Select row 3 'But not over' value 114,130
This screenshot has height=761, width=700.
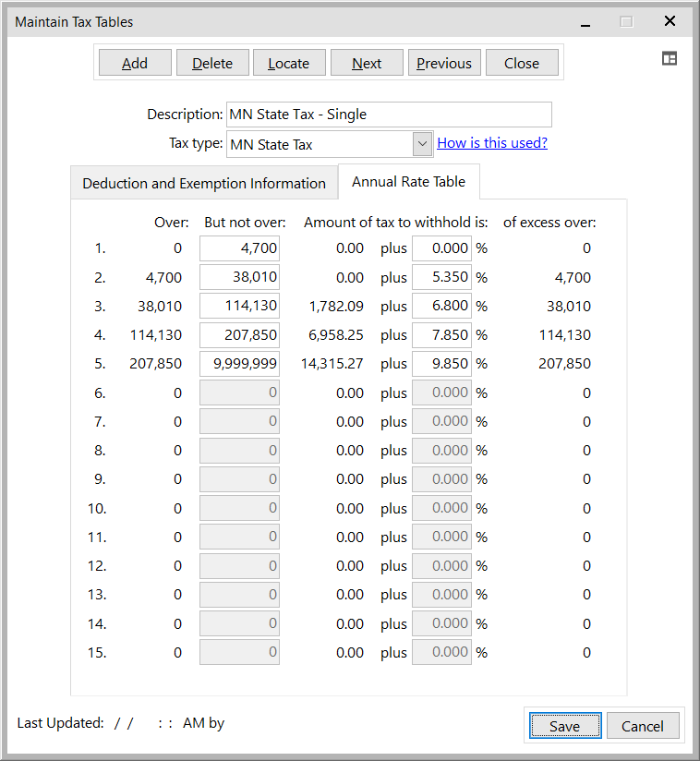(x=239, y=306)
